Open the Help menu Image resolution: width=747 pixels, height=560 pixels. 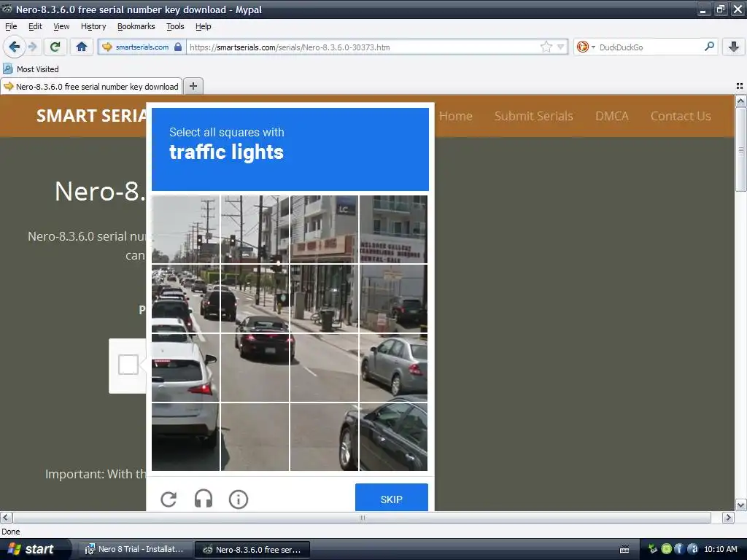point(204,26)
